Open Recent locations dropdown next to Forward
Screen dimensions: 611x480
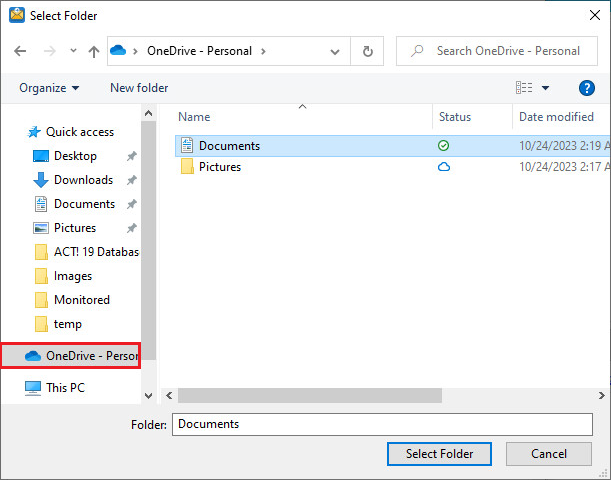point(73,51)
